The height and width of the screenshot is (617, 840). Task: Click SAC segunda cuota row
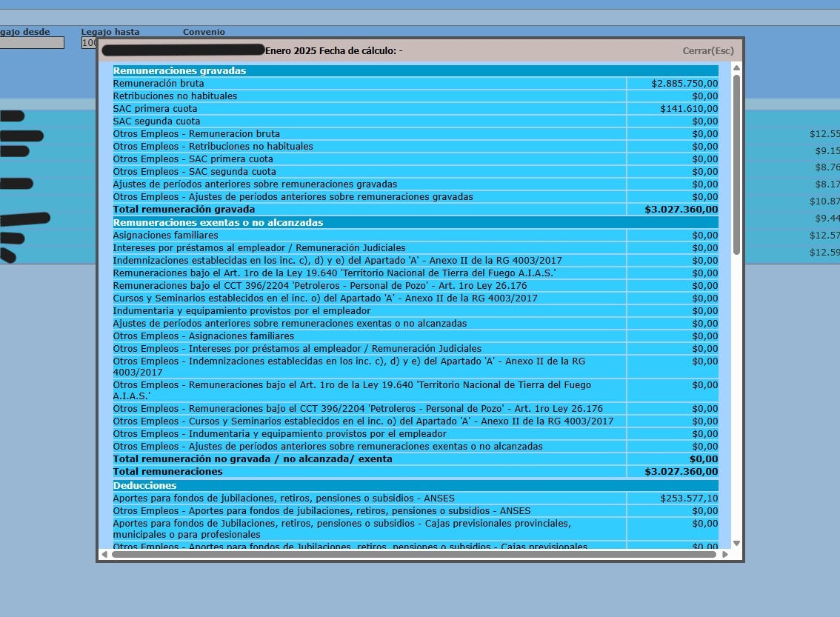click(415, 121)
